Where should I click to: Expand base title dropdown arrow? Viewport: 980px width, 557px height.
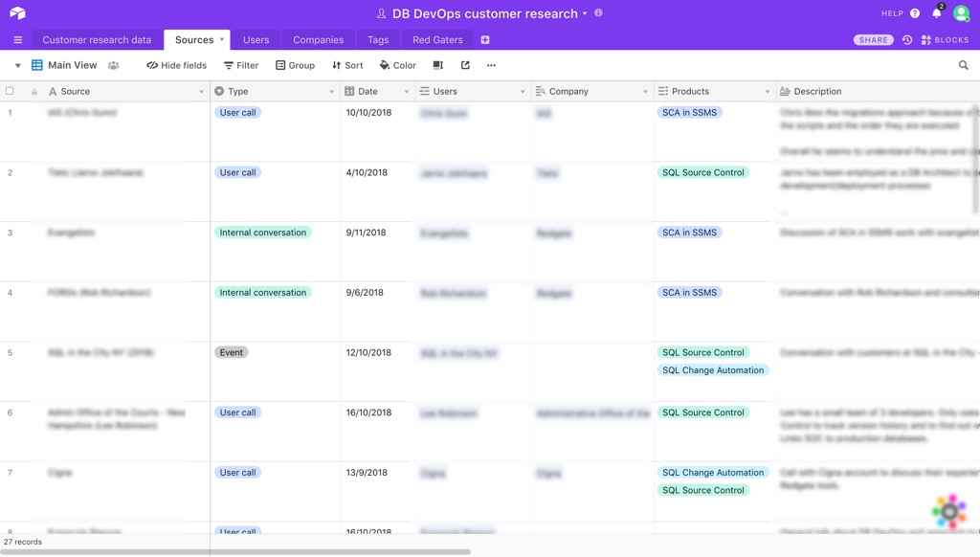585,14
